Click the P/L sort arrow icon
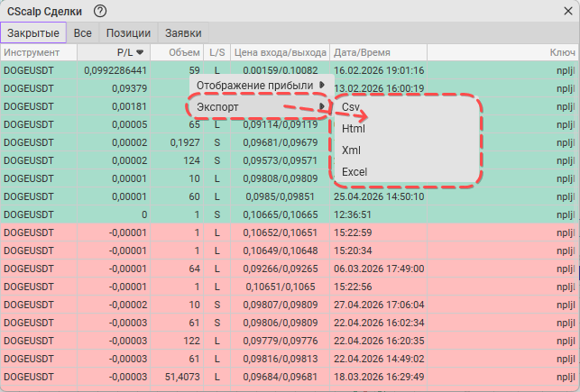Image resolution: width=580 pixels, height=392 pixels. click(140, 52)
